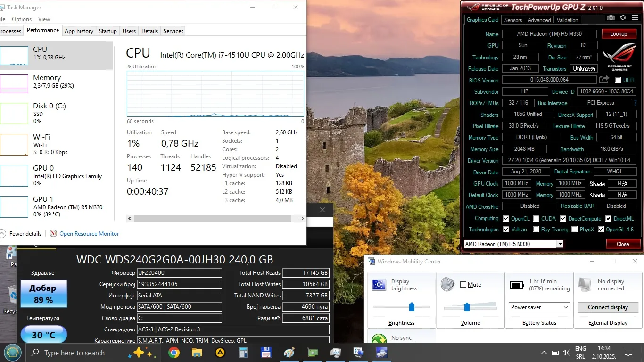Click the display brightness icon in Mobility Center
The image size is (644, 362).
click(x=379, y=285)
